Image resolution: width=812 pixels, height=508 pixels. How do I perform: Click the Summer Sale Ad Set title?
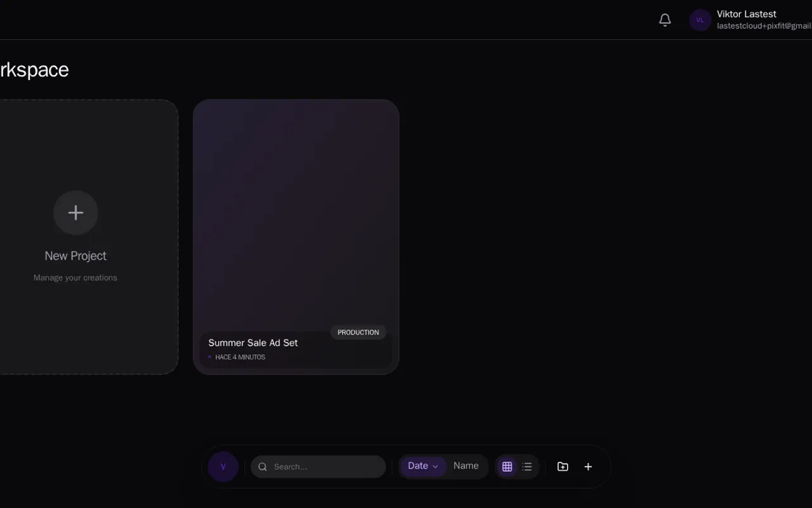[253, 343]
